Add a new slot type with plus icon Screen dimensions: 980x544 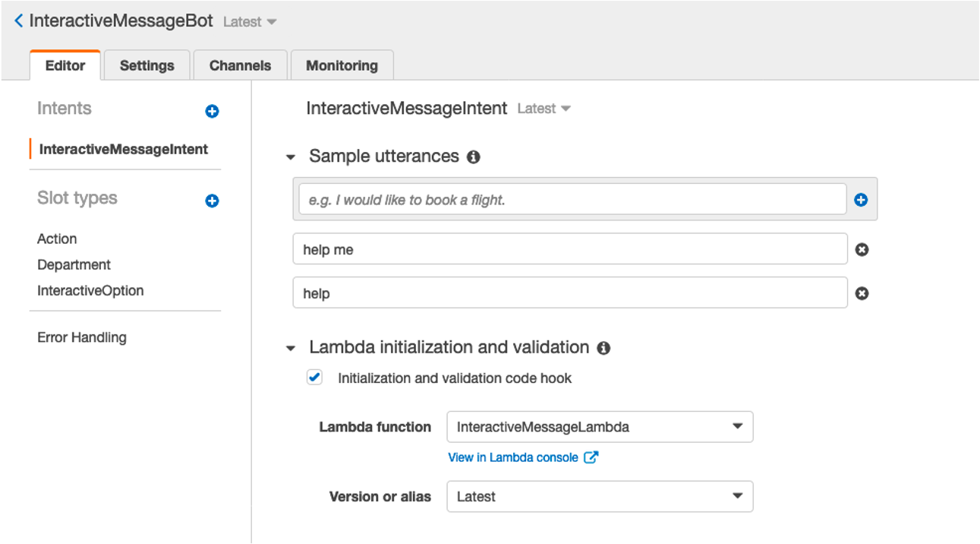pyautogui.click(x=212, y=201)
